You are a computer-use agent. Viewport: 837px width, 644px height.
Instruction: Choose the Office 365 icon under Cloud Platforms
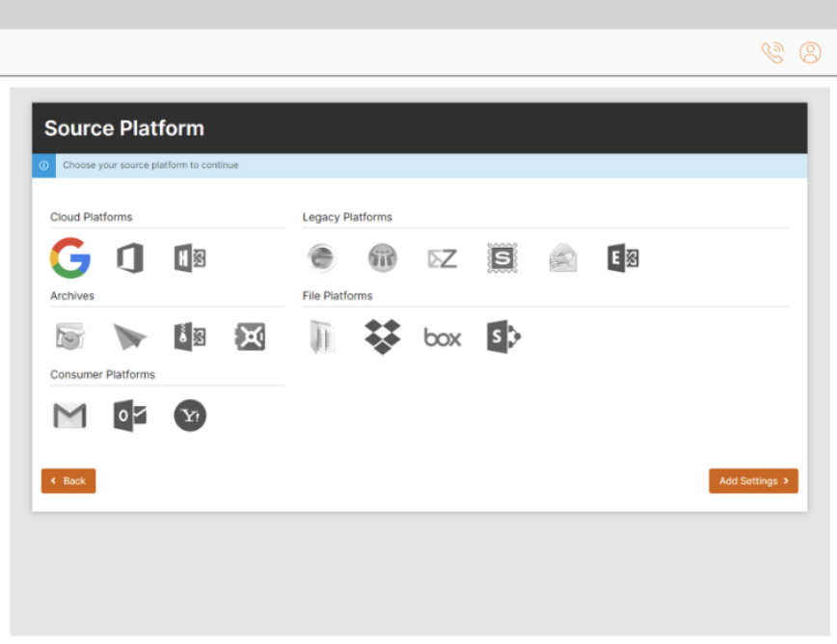click(130, 258)
